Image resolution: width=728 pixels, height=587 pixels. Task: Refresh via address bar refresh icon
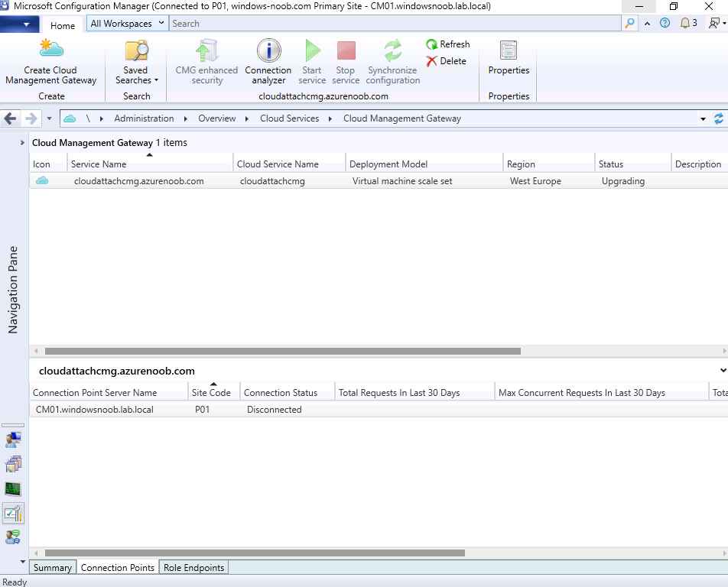tap(718, 118)
